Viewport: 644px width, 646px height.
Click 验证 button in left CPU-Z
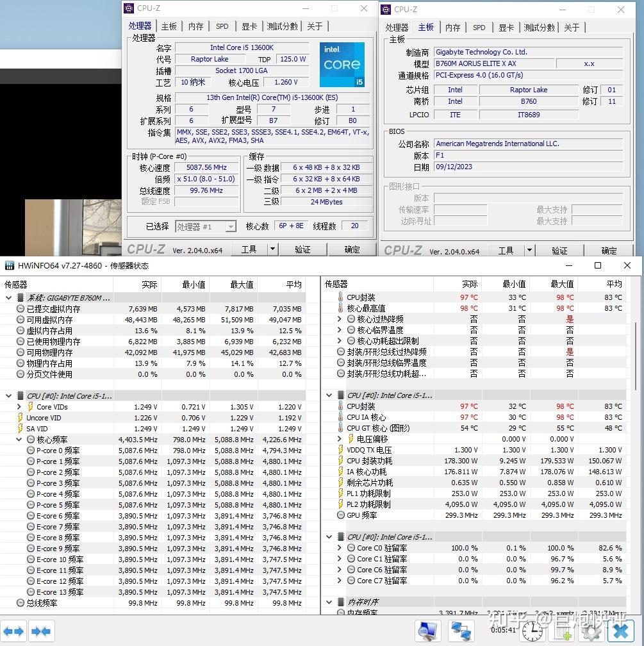point(303,249)
